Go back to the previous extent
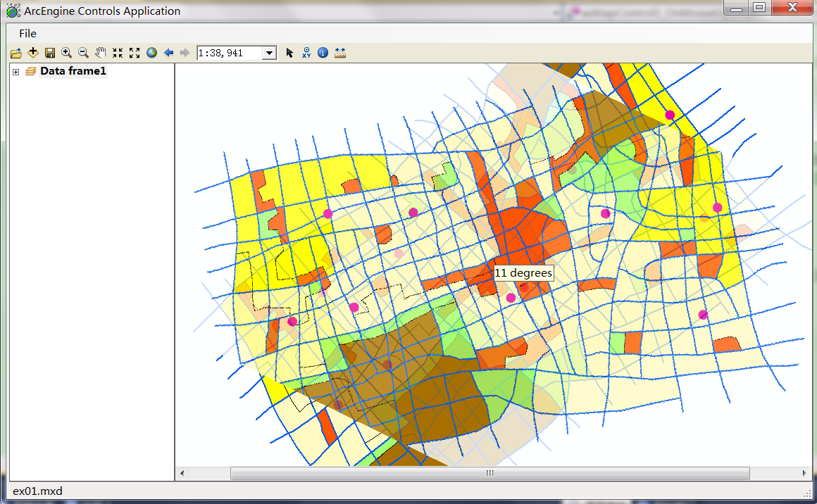This screenshot has width=817, height=504. (x=168, y=53)
